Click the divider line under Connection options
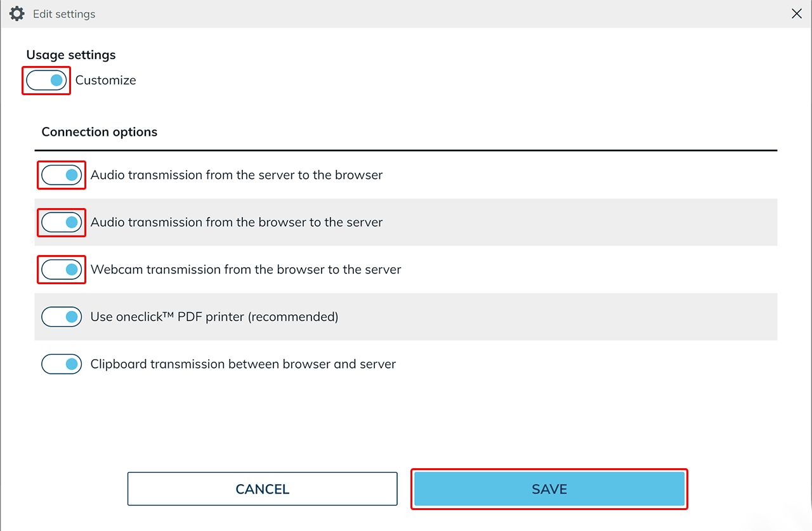The height and width of the screenshot is (531, 812). coord(406,150)
